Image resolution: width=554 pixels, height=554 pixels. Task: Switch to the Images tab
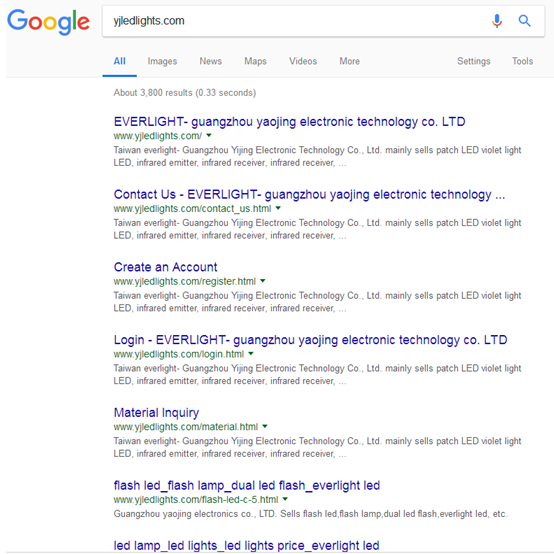click(162, 61)
